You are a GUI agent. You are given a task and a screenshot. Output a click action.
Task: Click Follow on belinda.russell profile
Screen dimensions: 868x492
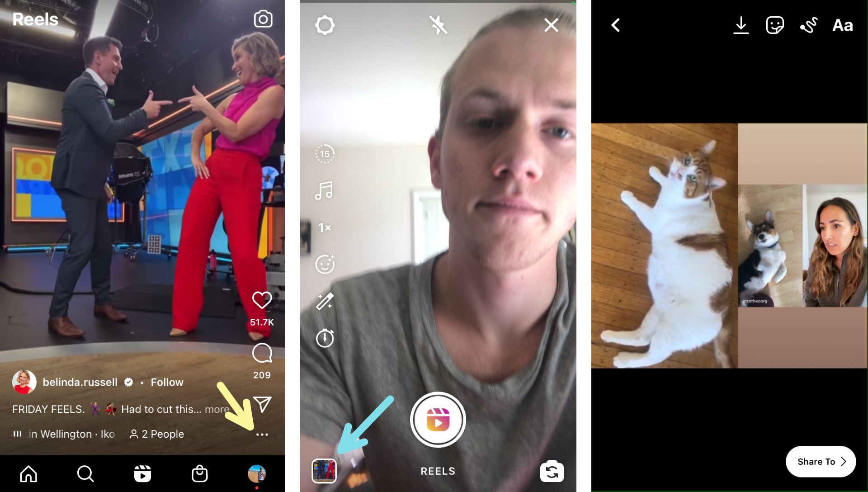coord(166,381)
